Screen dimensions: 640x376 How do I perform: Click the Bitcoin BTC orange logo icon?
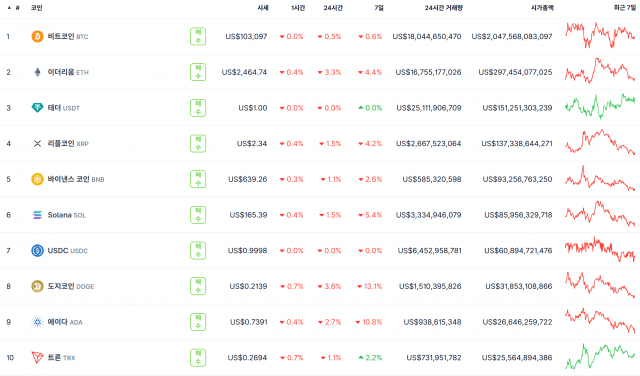(37, 36)
